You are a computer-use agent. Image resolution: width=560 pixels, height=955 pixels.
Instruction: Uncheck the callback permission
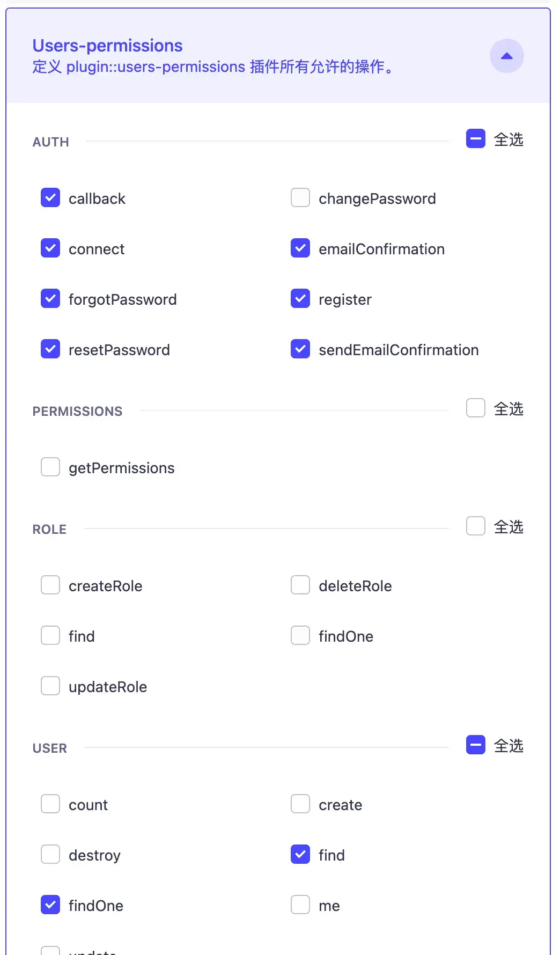50,197
